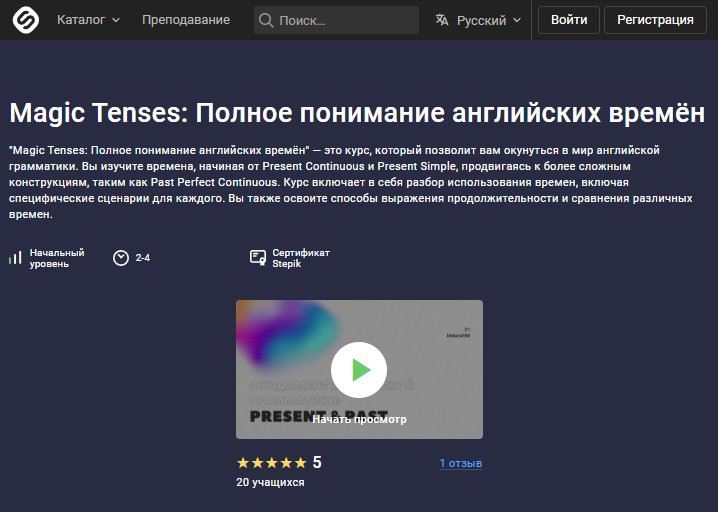This screenshot has width=718, height=512.
Task: Click the course video thumbnail
Action: pos(359,369)
